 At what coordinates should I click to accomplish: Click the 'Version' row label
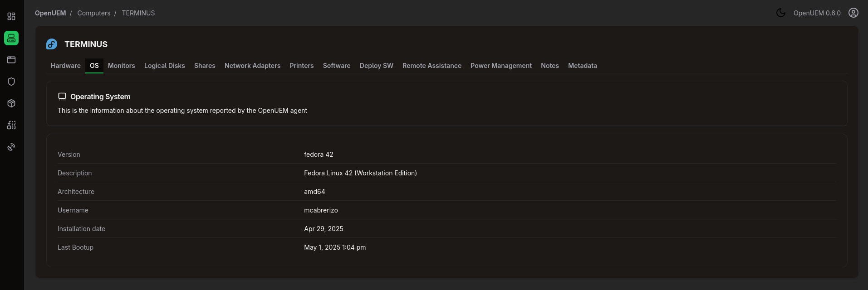(69, 155)
